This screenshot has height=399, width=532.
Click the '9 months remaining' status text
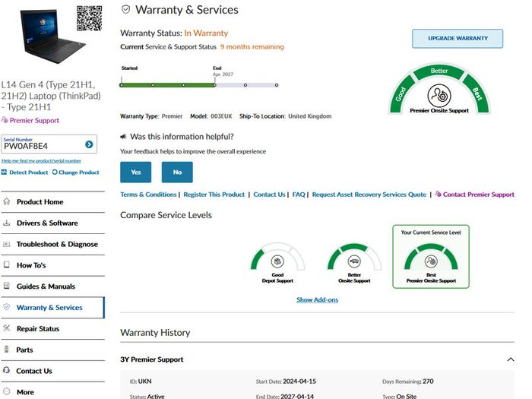[252, 47]
